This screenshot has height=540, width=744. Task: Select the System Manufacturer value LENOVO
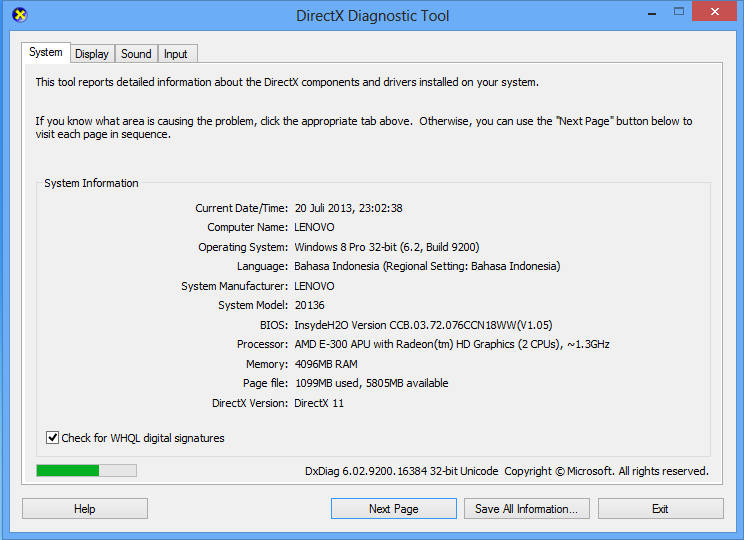(314, 286)
